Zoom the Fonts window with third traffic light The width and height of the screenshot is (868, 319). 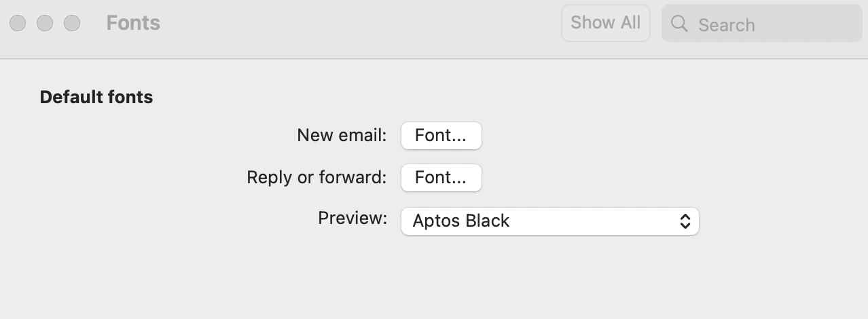72,23
